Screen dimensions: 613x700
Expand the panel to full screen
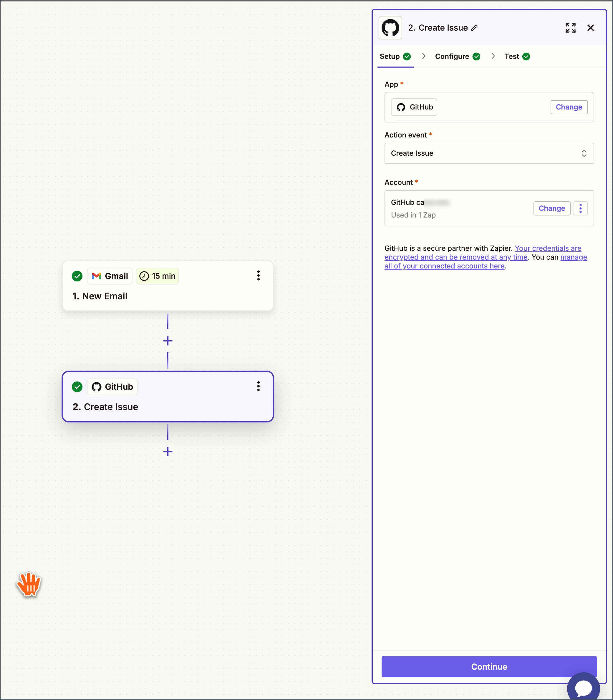pyautogui.click(x=570, y=28)
